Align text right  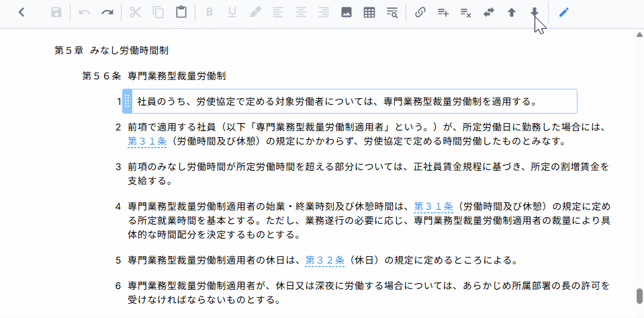pos(324,12)
